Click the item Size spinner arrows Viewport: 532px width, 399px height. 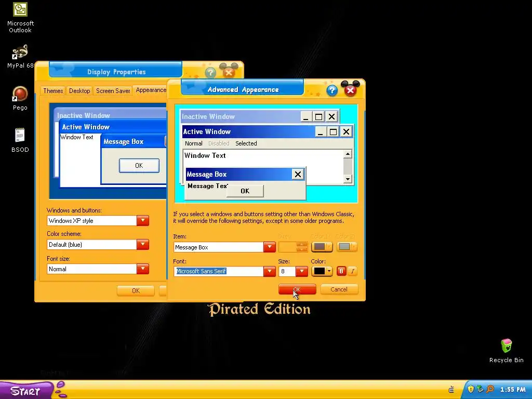coord(302,247)
